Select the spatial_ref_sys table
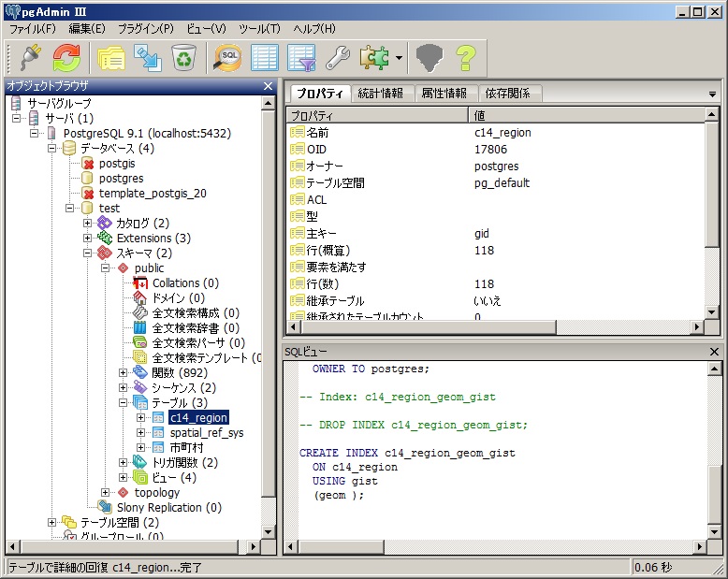The width and height of the screenshot is (728, 579). 206,433
